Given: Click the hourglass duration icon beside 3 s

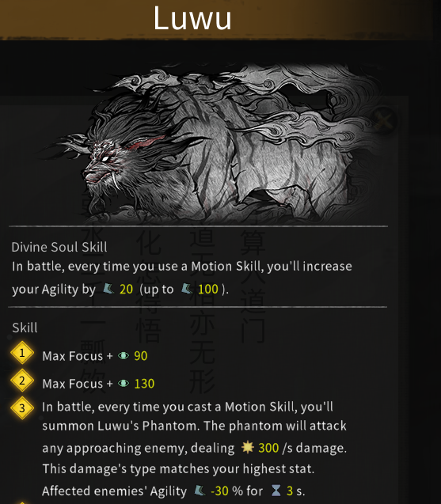Looking at the screenshot, I should 276,491.
